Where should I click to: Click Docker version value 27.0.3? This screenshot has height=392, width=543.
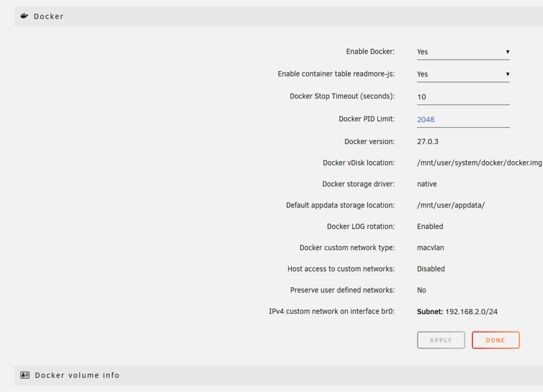coord(427,142)
